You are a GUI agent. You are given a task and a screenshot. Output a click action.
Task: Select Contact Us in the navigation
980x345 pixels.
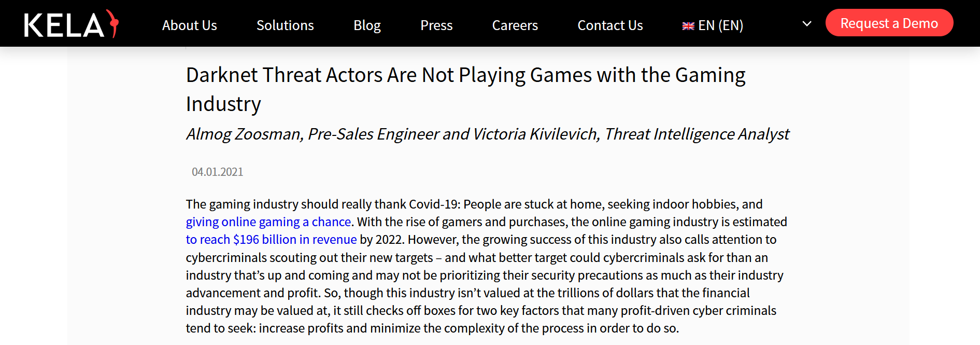[x=610, y=25]
